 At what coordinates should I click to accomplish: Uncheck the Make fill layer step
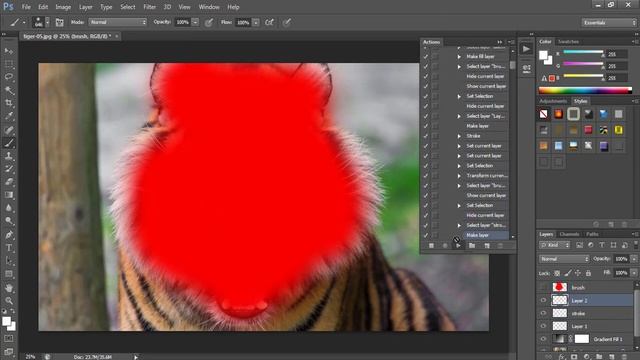(426, 57)
